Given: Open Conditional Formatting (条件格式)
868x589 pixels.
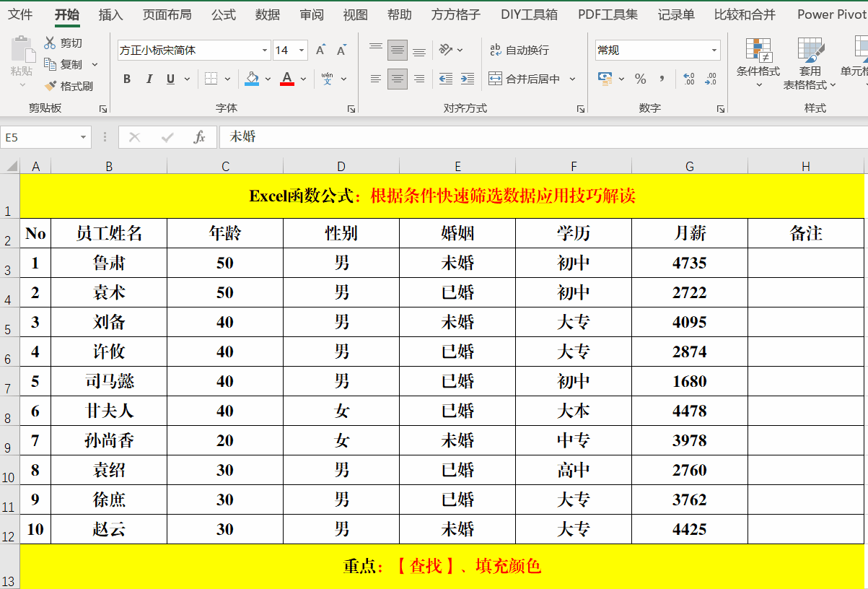Looking at the screenshot, I should point(758,61).
